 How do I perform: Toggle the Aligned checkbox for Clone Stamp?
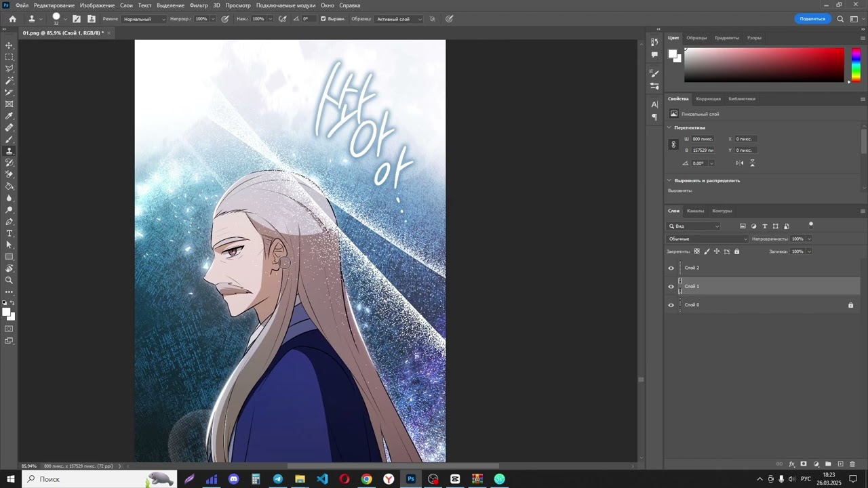point(323,19)
